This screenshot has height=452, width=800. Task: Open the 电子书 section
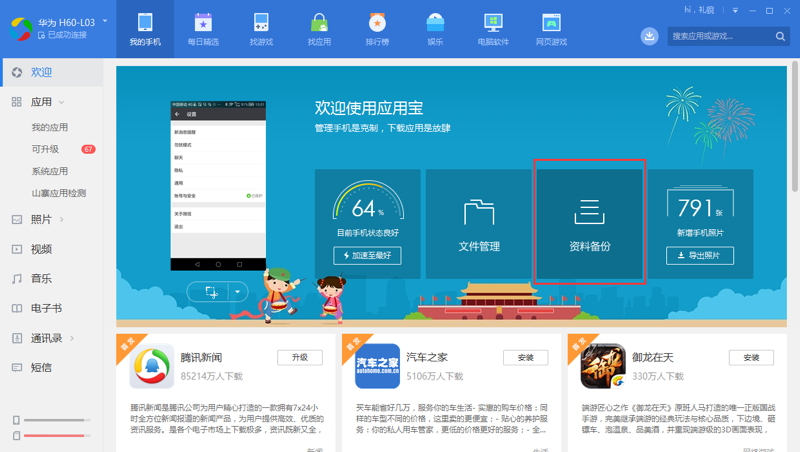point(46,308)
